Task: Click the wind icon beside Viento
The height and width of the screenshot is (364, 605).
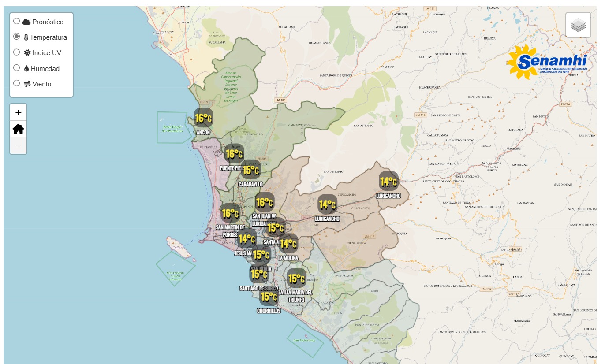Action: [x=27, y=84]
